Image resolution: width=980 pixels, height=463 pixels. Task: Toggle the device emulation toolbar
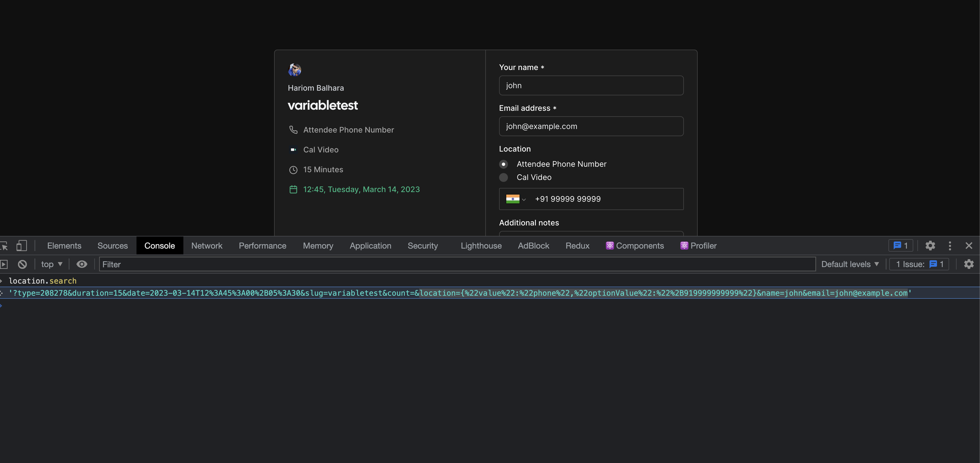(x=22, y=246)
